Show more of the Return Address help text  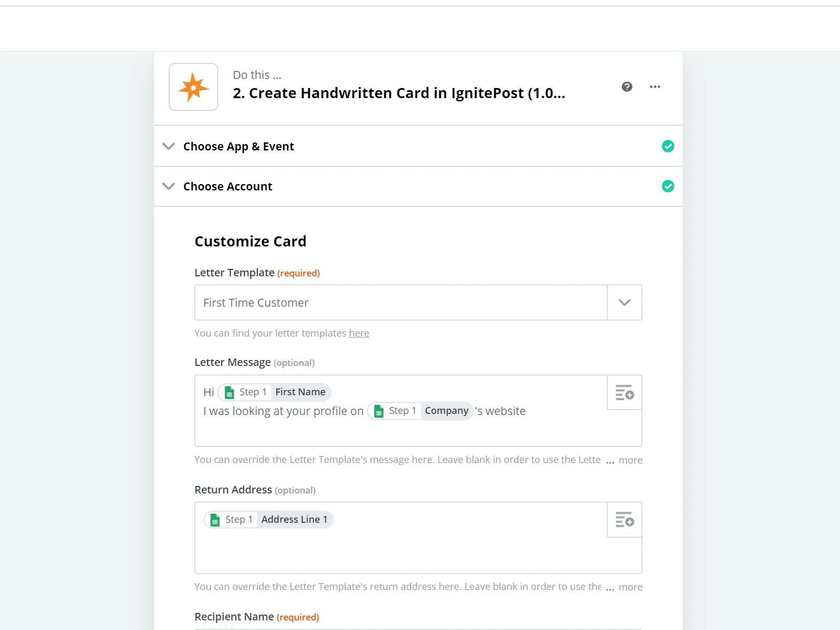coord(630,587)
